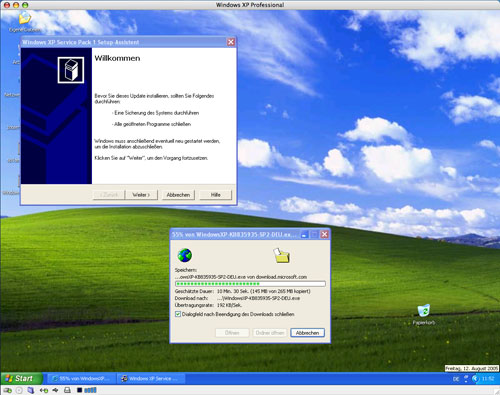Click the green zoom button of the Mac window
Viewport: 500px width, 395px height.
click(x=25, y=5)
